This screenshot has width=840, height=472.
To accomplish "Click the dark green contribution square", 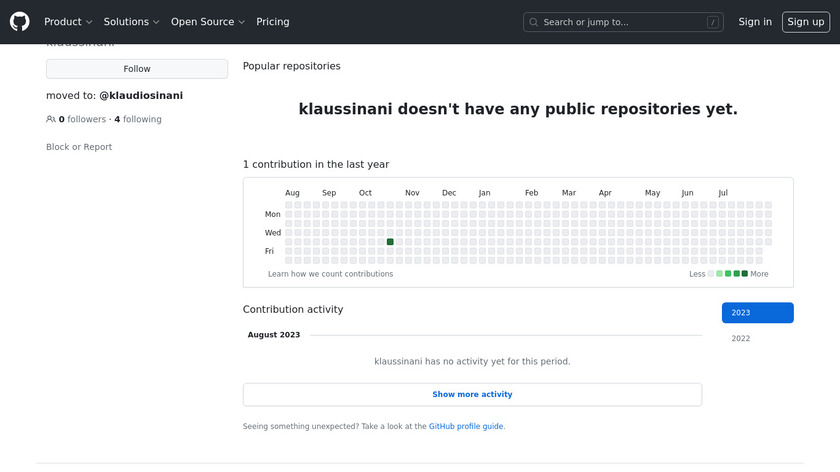I will (390, 242).
